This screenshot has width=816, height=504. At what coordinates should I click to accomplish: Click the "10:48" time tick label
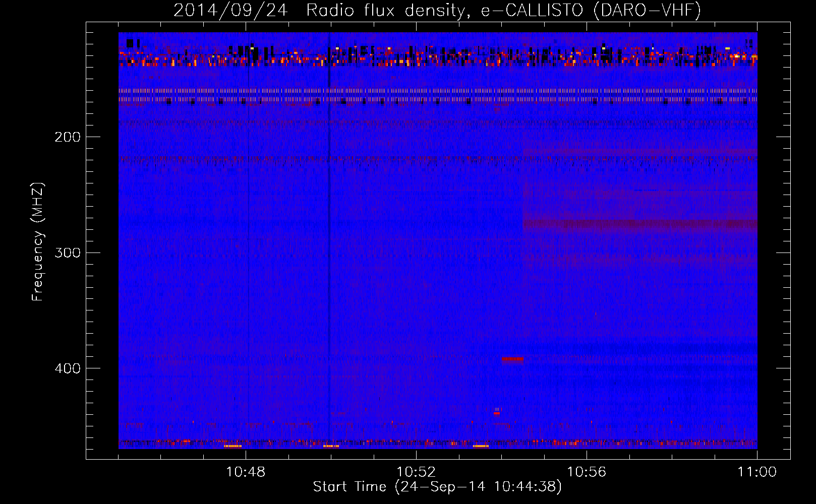(246, 472)
